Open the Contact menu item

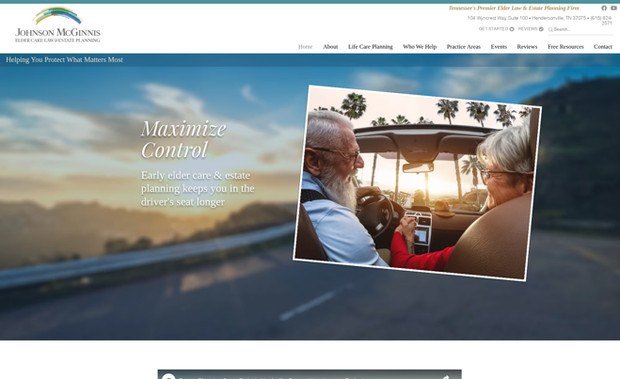coord(603,47)
